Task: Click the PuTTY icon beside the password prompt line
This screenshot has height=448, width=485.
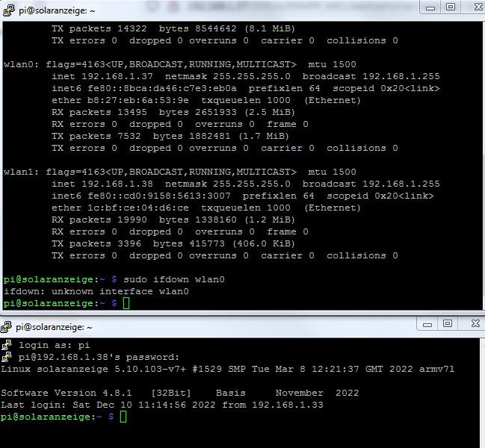Action: point(7,357)
